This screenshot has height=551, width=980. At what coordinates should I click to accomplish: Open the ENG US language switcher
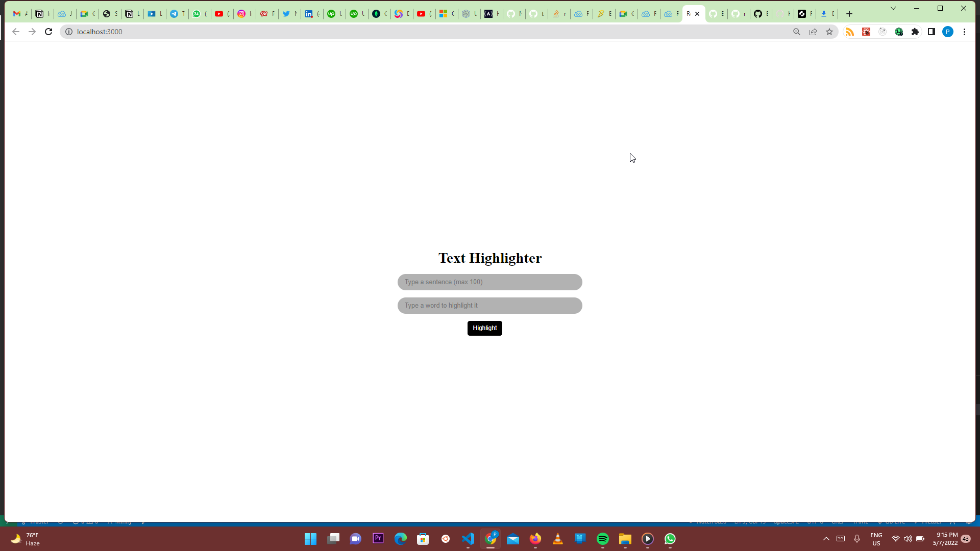[876, 538]
